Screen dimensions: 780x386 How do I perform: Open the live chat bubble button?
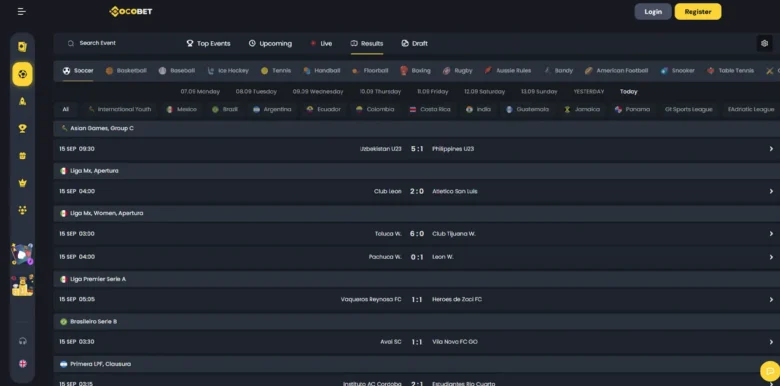click(x=770, y=371)
